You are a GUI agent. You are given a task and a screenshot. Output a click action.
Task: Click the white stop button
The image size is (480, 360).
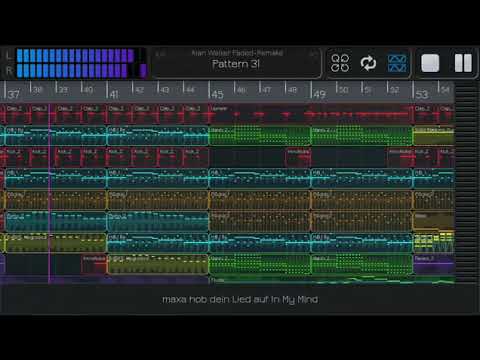[430, 63]
